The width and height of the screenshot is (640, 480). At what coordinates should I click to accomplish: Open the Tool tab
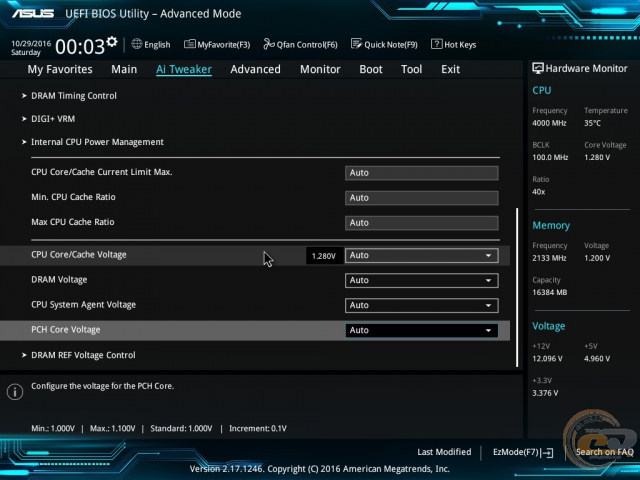pyautogui.click(x=411, y=69)
